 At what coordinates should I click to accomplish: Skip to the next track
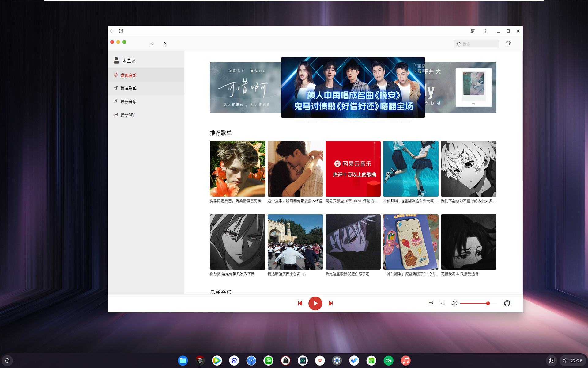pyautogui.click(x=331, y=303)
